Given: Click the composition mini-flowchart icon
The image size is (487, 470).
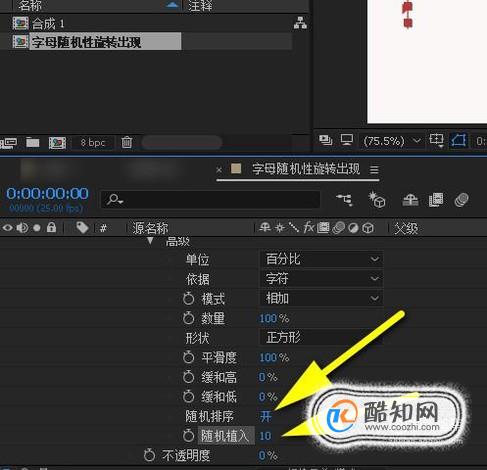Looking at the screenshot, I should (x=345, y=200).
